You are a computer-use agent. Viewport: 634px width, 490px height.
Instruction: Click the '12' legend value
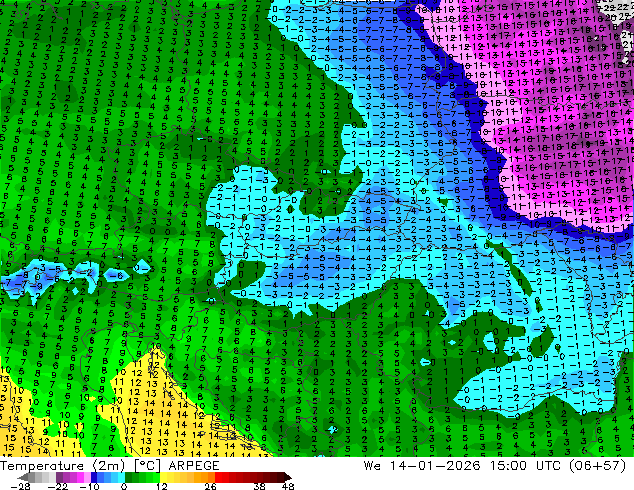coord(162,486)
